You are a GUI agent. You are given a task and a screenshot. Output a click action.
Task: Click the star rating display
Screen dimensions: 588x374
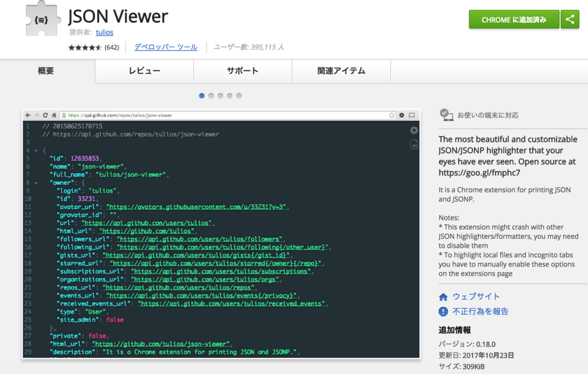(x=85, y=47)
